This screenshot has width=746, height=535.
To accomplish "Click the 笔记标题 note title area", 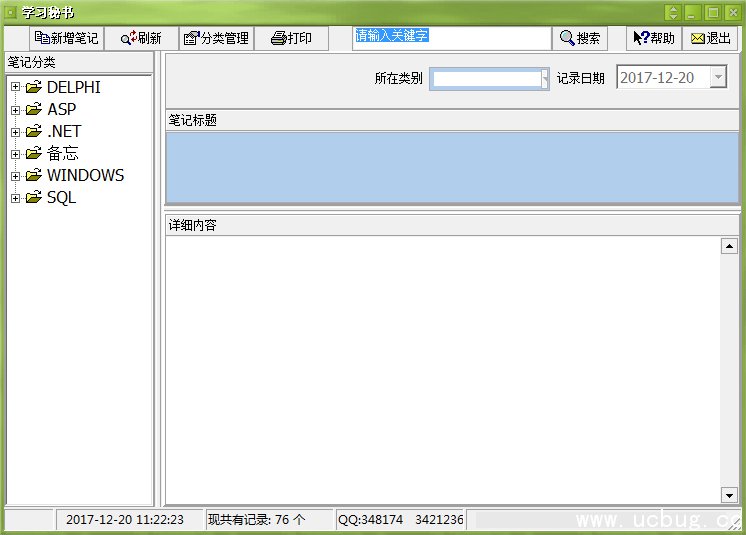I will (452, 167).
